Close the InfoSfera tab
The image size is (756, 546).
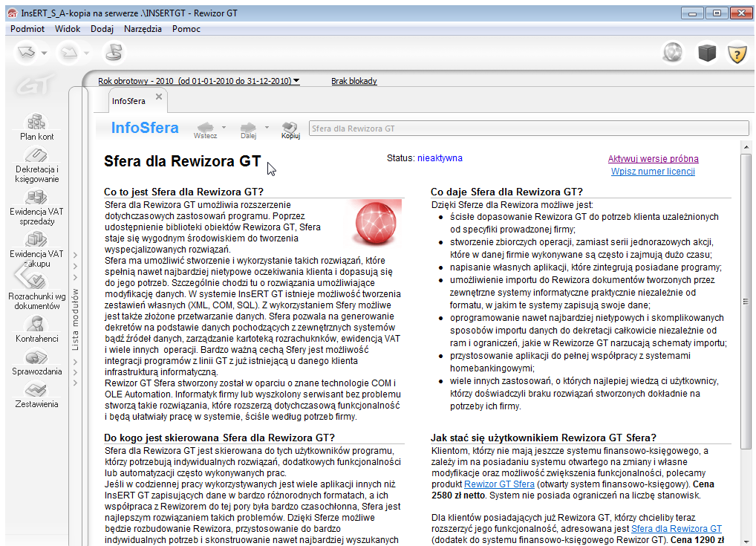(159, 97)
